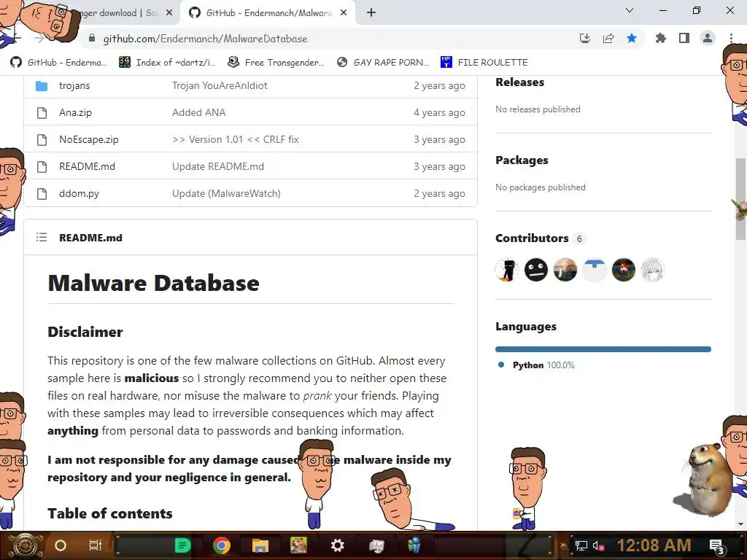Close the 'download | So...' tab
Viewport: 747px width, 560px height.
pos(169,13)
